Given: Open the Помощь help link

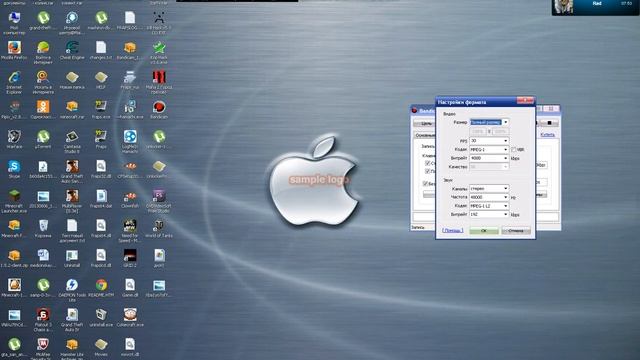Looking at the screenshot, I should [x=453, y=231].
